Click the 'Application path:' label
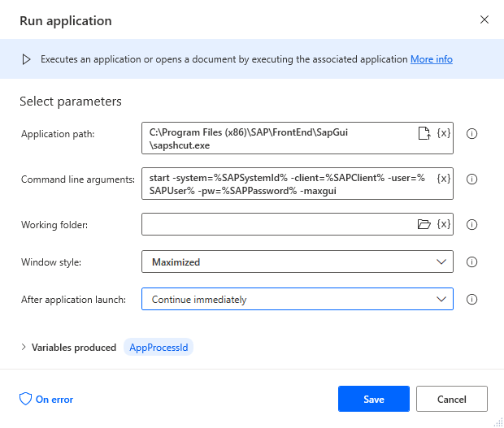Screen dimensions: 504x428 (58, 133)
